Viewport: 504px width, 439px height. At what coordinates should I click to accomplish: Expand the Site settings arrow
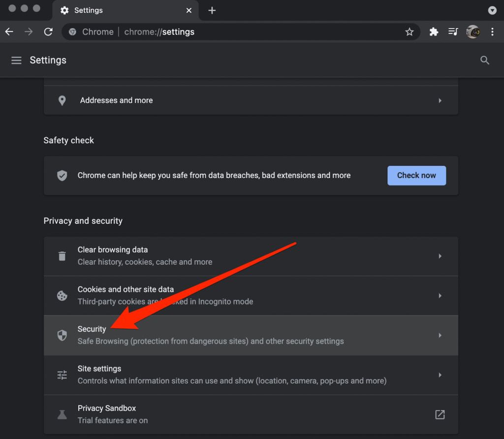pyautogui.click(x=440, y=375)
